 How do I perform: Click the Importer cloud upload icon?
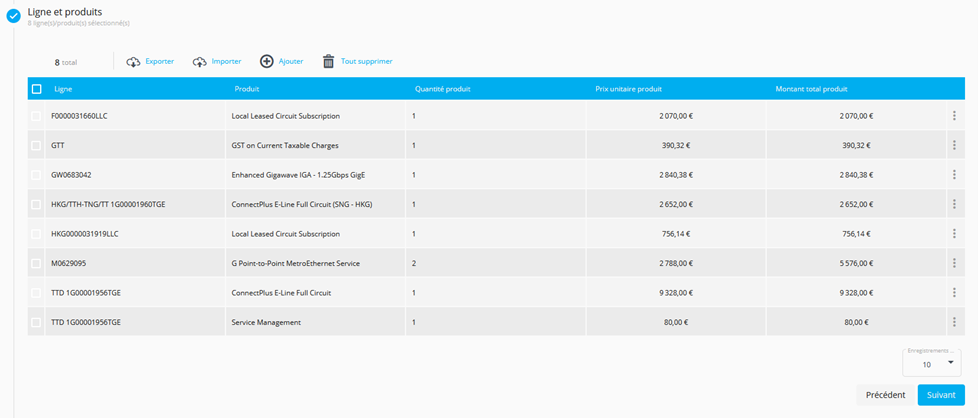tap(200, 62)
